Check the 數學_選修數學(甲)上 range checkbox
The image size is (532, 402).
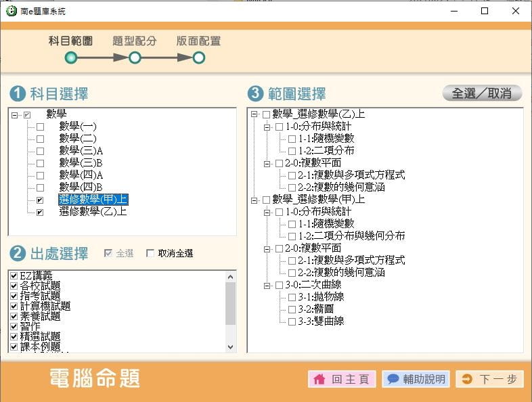[x=267, y=200]
